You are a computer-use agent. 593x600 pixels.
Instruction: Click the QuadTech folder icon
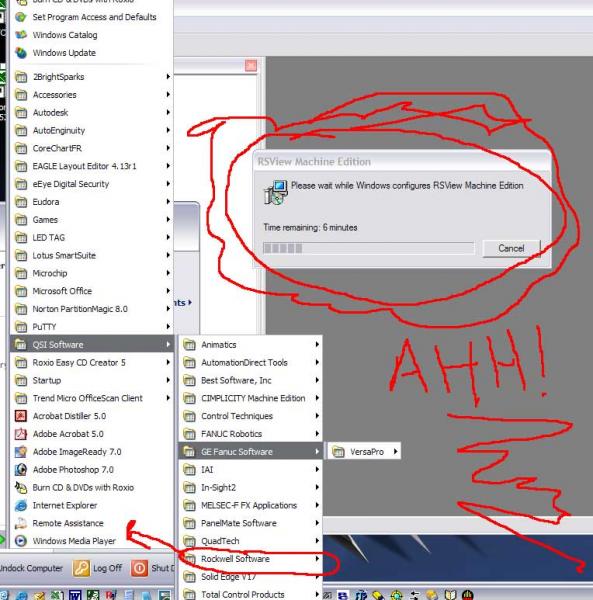click(x=189, y=541)
